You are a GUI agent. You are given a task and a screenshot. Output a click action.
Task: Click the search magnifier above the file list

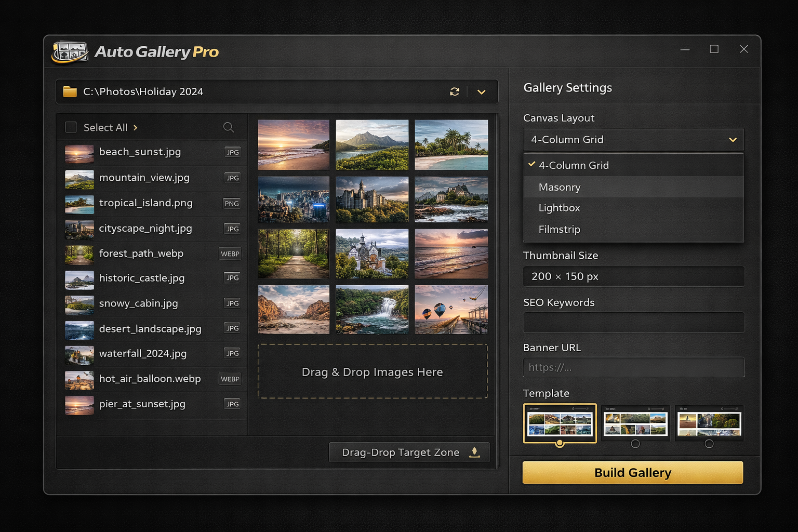click(x=229, y=127)
